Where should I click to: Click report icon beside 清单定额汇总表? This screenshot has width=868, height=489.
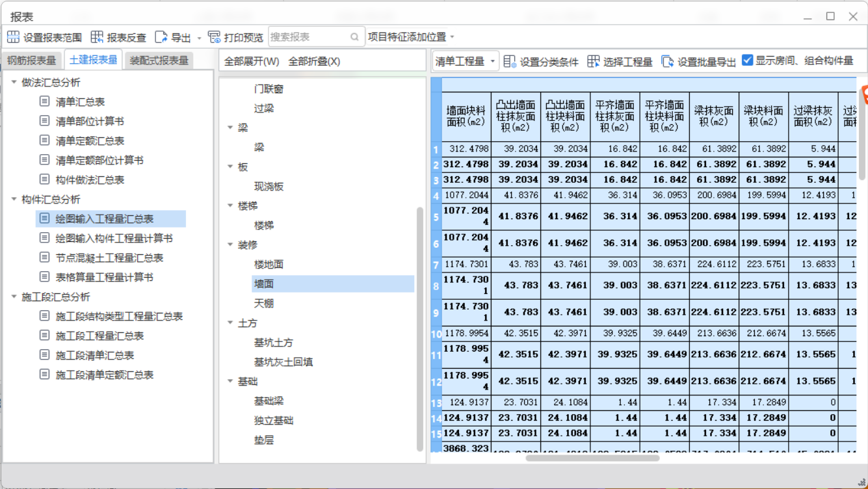44,140
